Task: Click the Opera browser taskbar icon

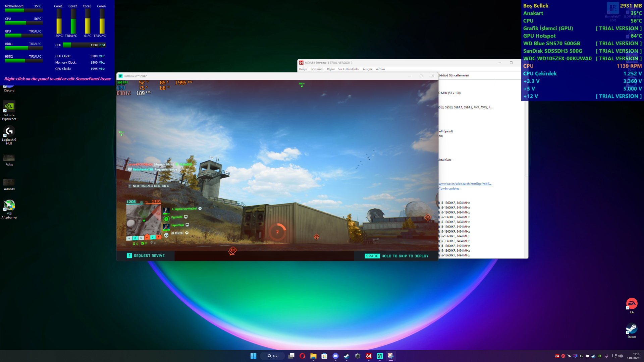Action: [x=302, y=356]
